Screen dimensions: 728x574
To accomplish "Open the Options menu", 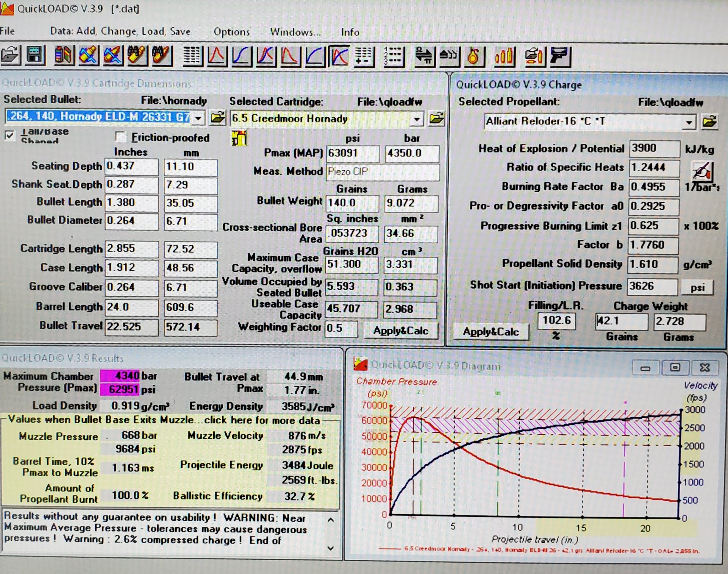I will (232, 32).
